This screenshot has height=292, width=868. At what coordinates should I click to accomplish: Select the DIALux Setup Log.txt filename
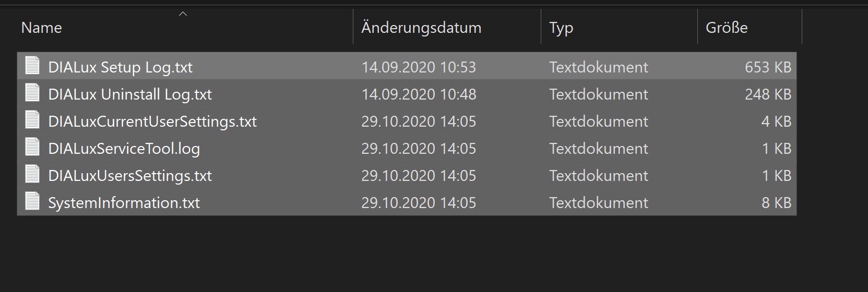point(120,67)
